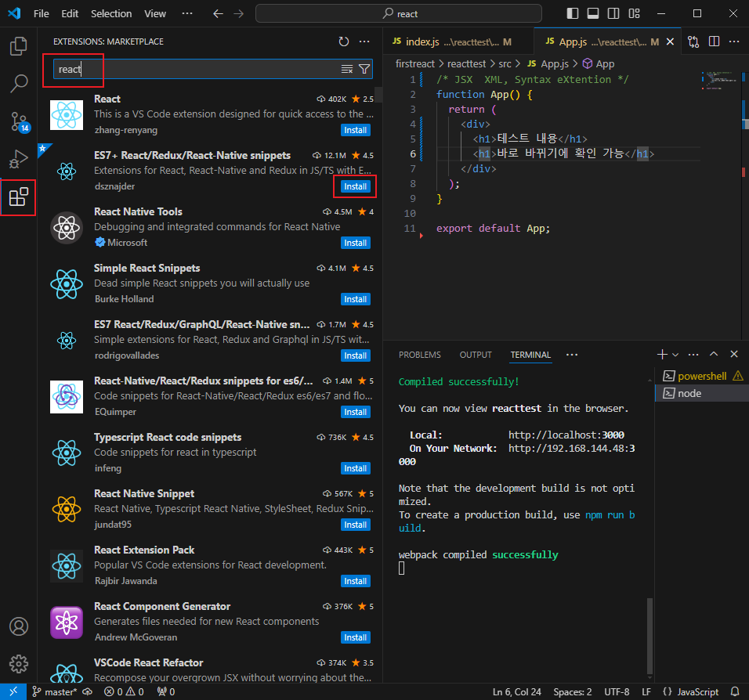This screenshot has width=749, height=700.
Task: Expand the overflow menu ellipsis in menu bar
Action: [x=187, y=14]
